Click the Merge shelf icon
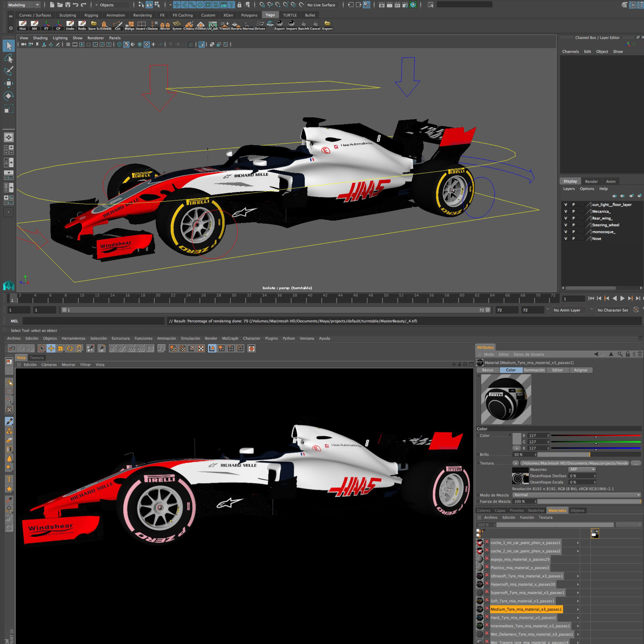The height and width of the screenshot is (644, 644). click(129, 25)
